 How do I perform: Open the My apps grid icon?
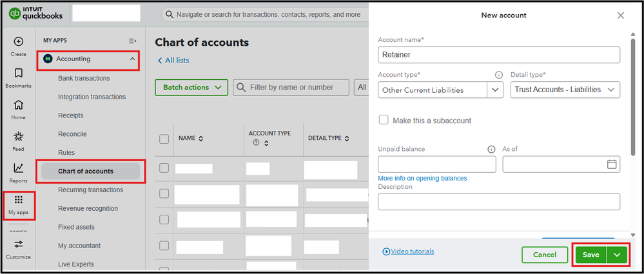click(18, 201)
